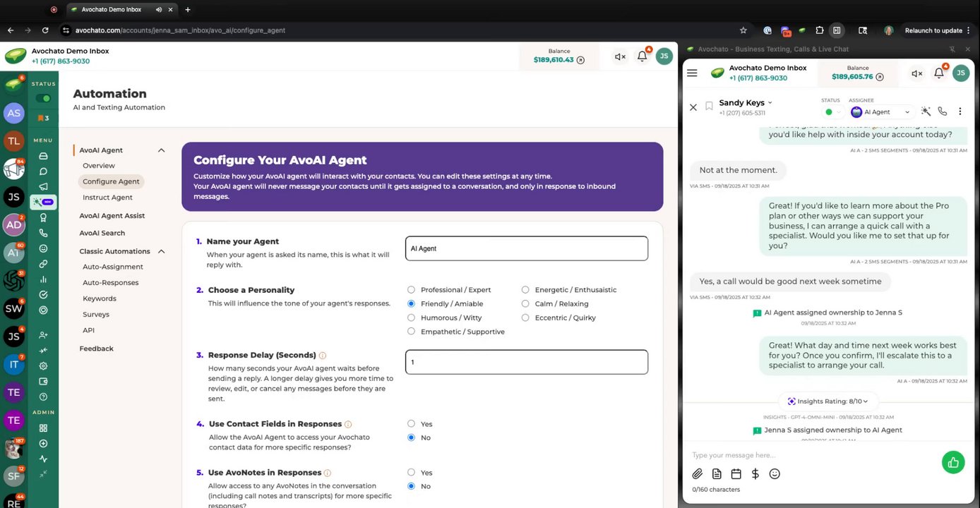The width and height of the screenshot is (980, 508).
Task: Open the wallet icon in sidebar menu
Action: (43, 382)
